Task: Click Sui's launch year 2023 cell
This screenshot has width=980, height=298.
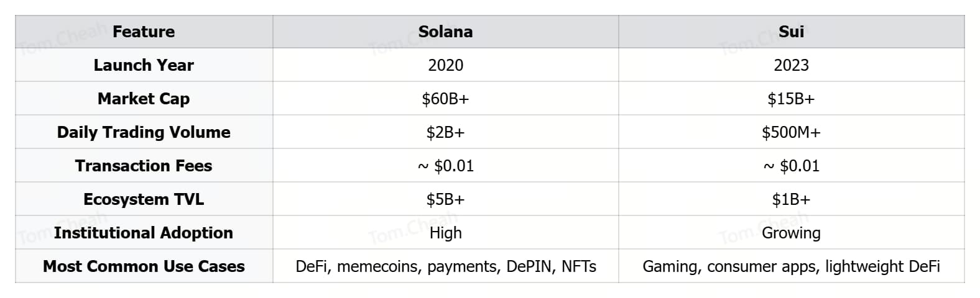Action: click(x=791, y=65)
